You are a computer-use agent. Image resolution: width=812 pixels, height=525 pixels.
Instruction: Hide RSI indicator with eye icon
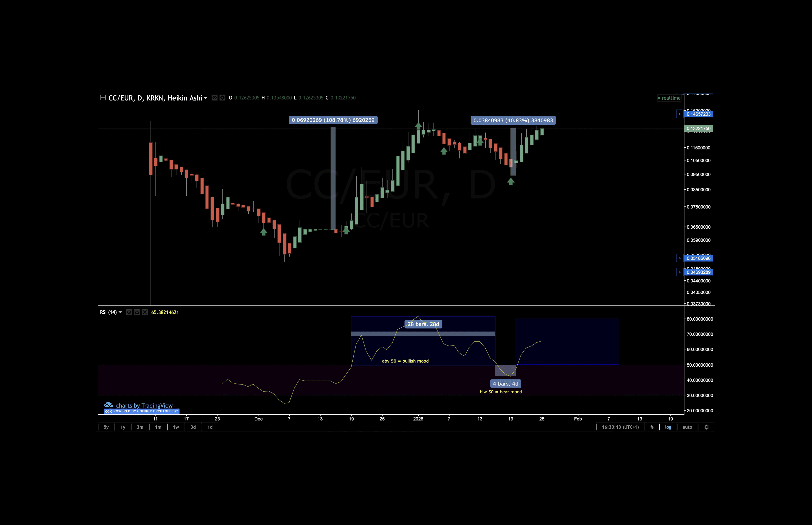tap(129, 312)
